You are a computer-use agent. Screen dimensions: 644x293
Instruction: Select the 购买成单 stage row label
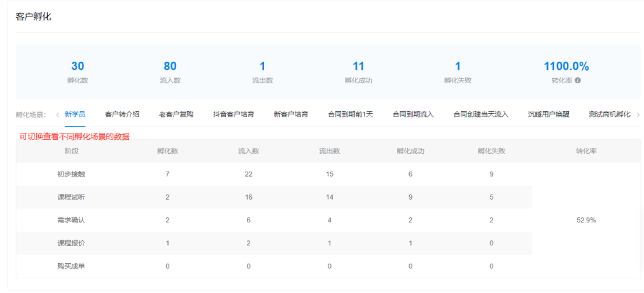pyautogui.click(x=71, y=266)
